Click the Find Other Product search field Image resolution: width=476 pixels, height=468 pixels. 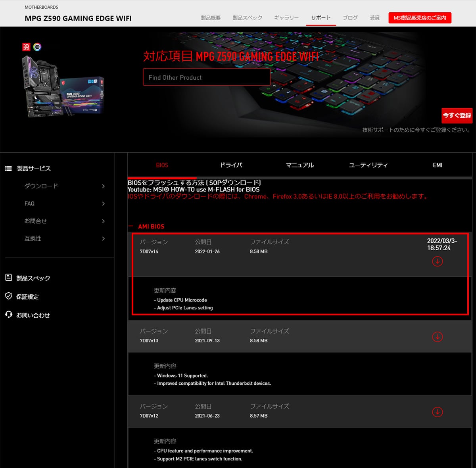point(207,77)
